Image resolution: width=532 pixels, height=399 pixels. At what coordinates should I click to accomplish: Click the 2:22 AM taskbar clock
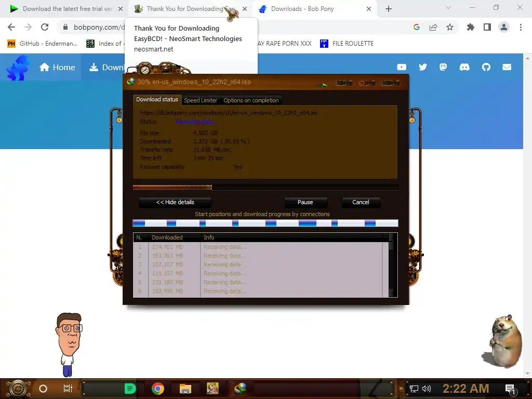pos(465,388)
